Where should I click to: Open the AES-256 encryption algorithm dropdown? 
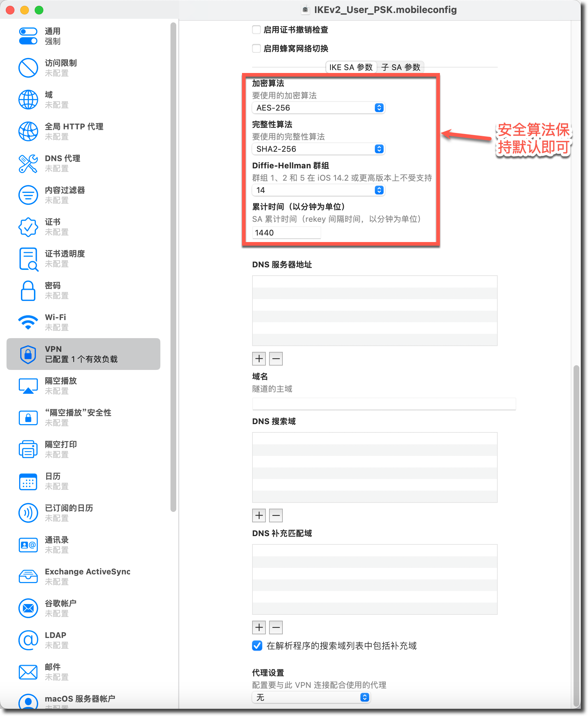(318, 108)
